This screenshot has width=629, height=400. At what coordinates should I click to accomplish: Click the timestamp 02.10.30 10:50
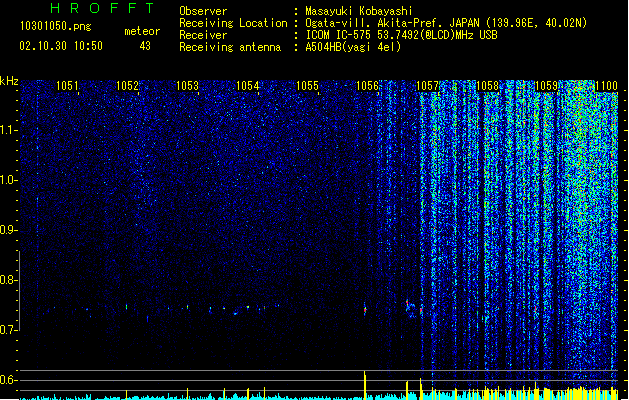[x=61, y=46]
